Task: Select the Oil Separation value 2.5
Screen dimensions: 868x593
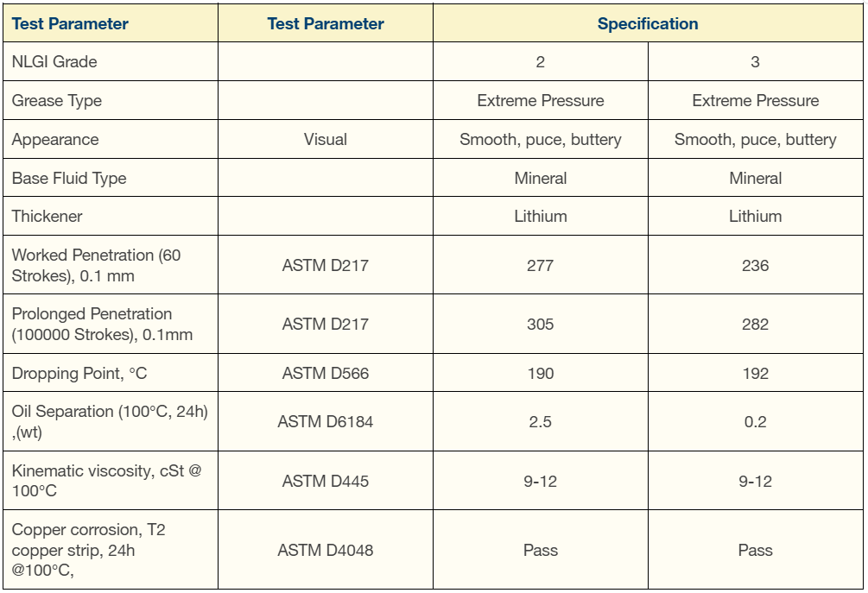Action: (541, 422)
